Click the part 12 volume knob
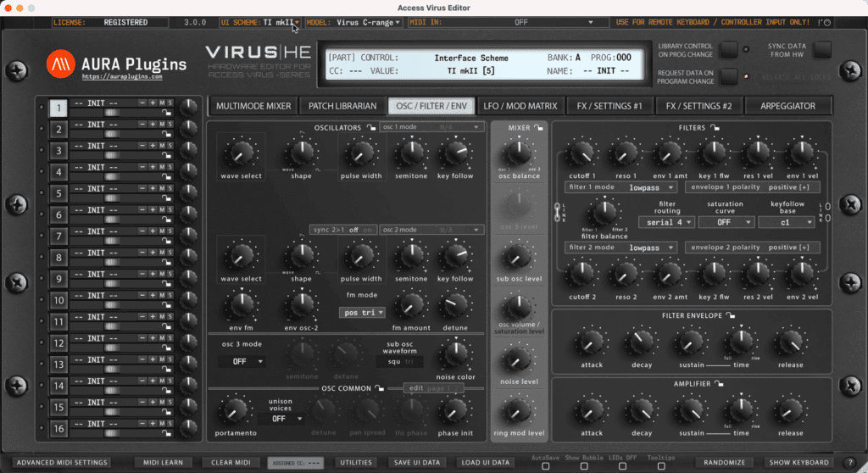 pos(189,342)
